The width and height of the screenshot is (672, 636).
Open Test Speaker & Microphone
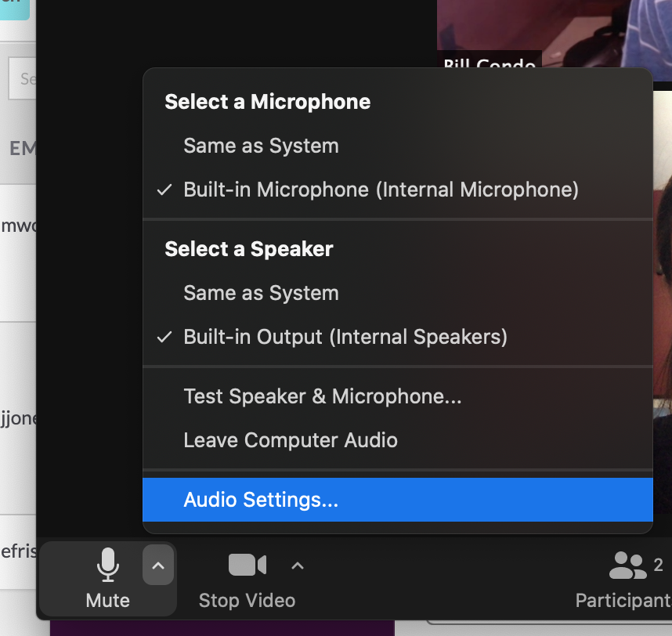tap(398, 396)
